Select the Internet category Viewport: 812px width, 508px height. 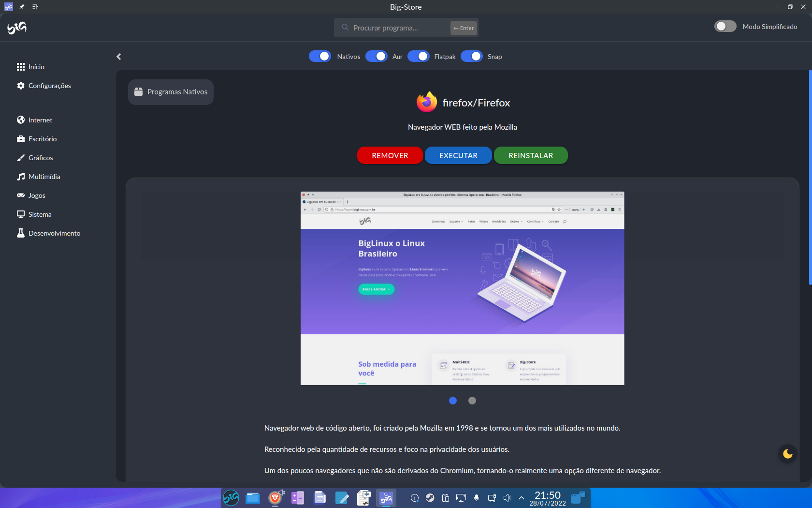(x=34, y=120)
